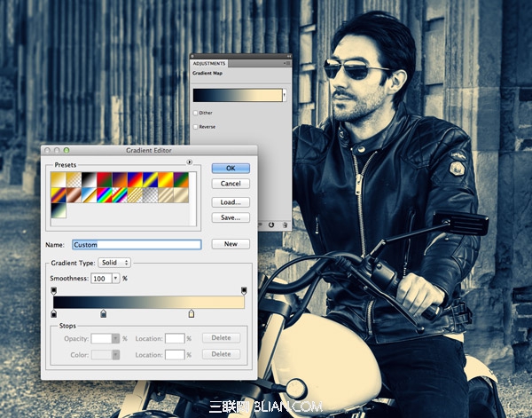
Task: Click the gradient Name text field
Action: (x=137, y=245)
